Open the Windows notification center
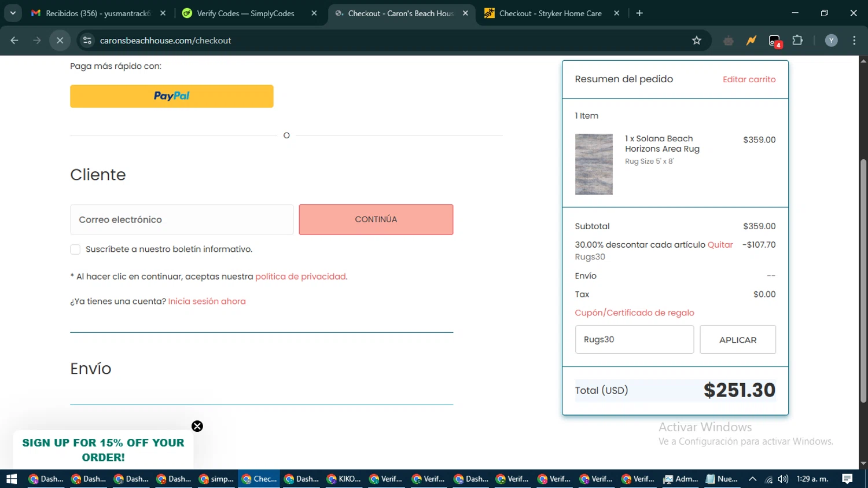 [x=847, y=479]
